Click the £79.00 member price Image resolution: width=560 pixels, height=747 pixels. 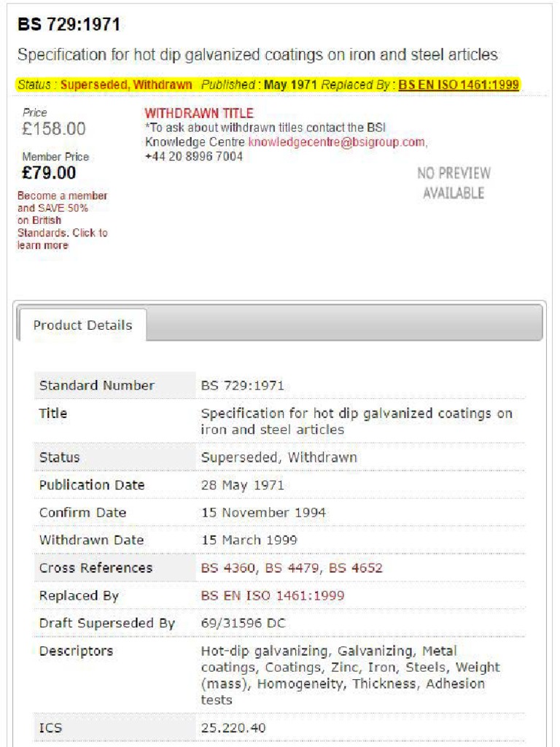coord(49,173)
